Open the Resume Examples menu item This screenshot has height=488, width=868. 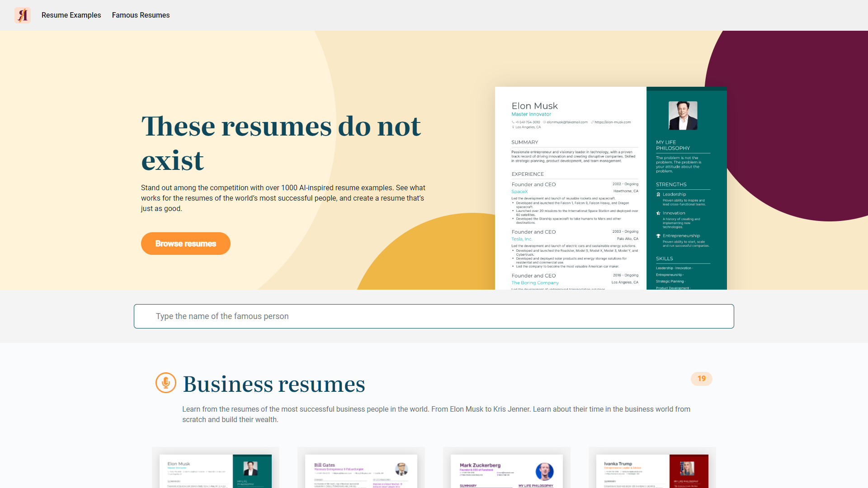[x=71, y=15]
